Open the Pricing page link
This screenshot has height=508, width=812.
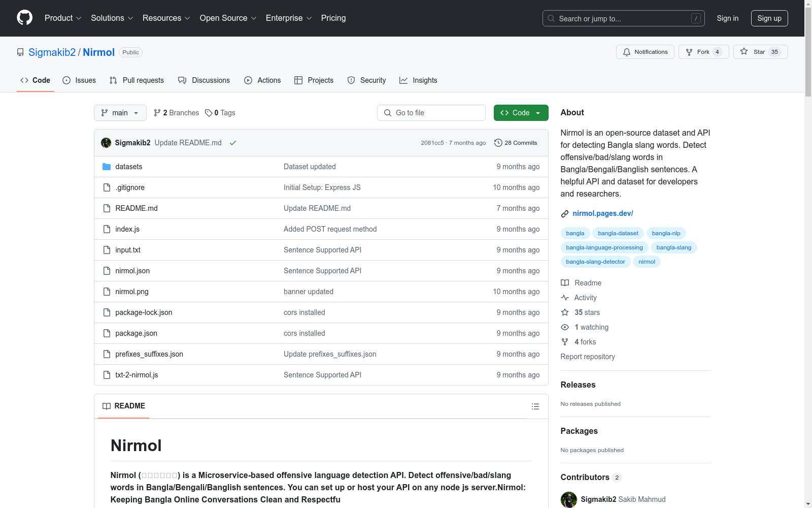pyautogui.click(x=333, y=18)
